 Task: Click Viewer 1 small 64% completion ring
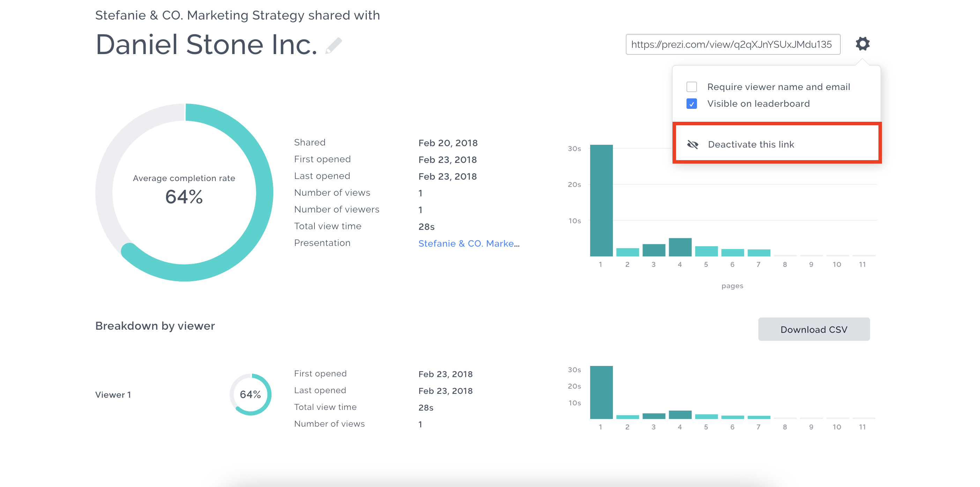point(250,394)
